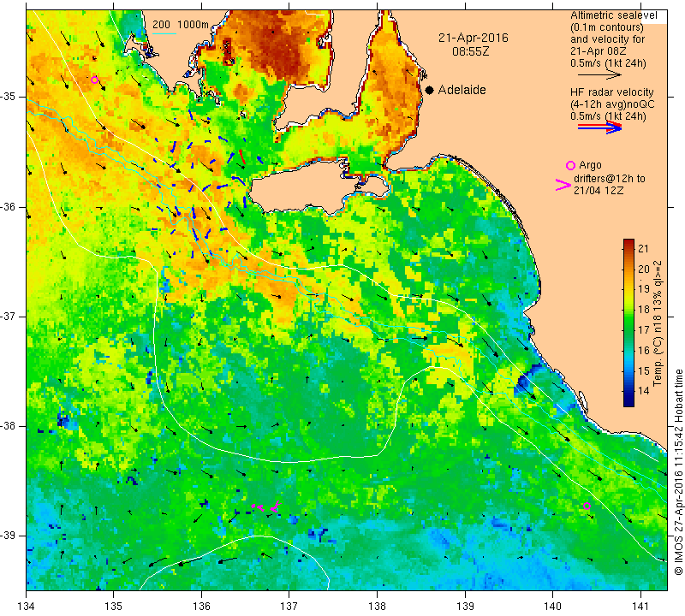
Task: Click the longitude axis label '138'
Action: [x=377, y=607]
